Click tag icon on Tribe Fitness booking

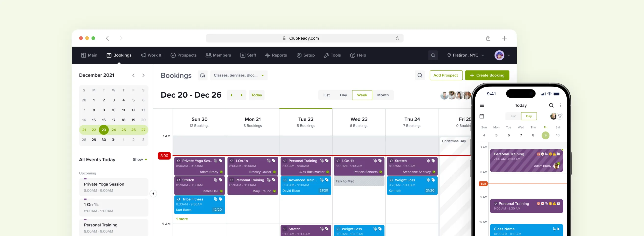[220, 199]
